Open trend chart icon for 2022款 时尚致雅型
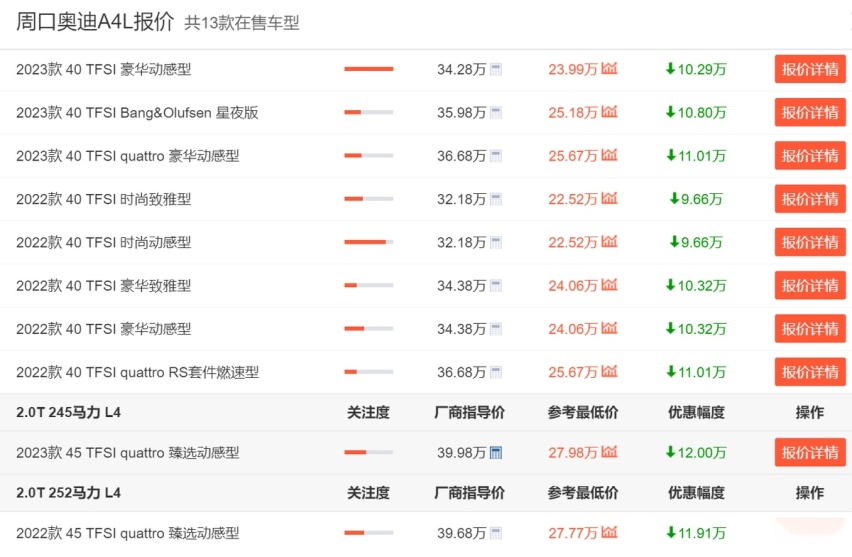This screenshot has height=557, width=852. coord(609,198)
